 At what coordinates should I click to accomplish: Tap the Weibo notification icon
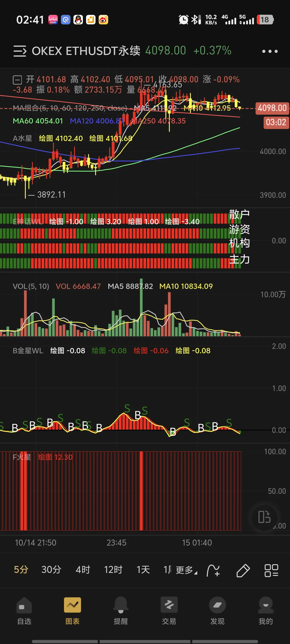pos(103,20)
